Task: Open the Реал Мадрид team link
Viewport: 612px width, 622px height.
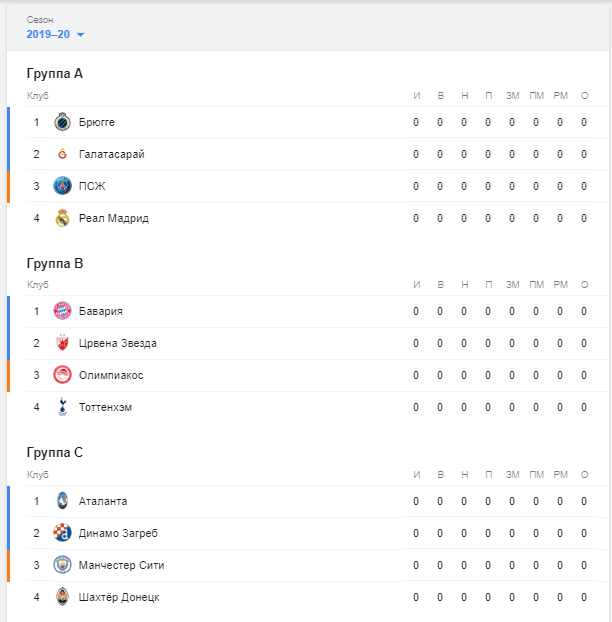Action: click(x=114, y=218)
